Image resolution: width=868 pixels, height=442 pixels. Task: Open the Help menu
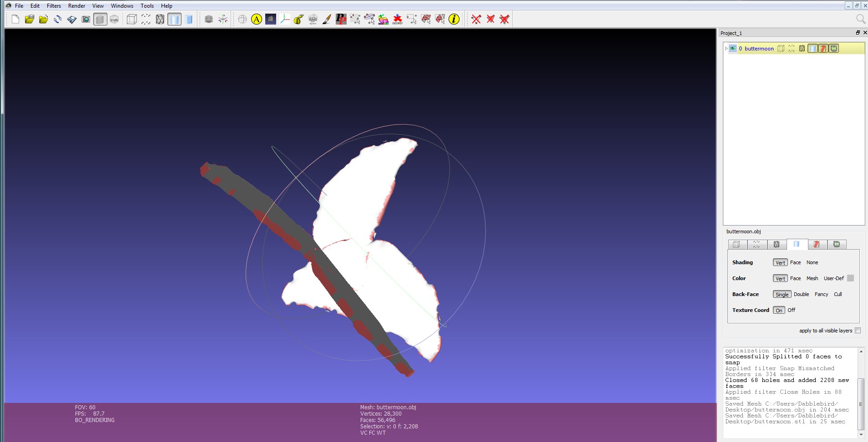tap(167, 6)
